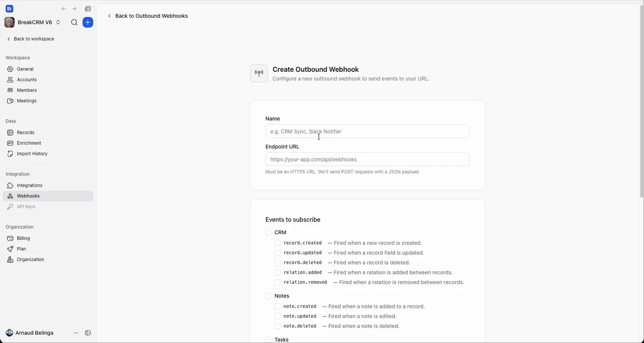The height and width of the screenshot is (343, 644).
Task: Click the blue plus create button
Action: (x=88, y=23)
